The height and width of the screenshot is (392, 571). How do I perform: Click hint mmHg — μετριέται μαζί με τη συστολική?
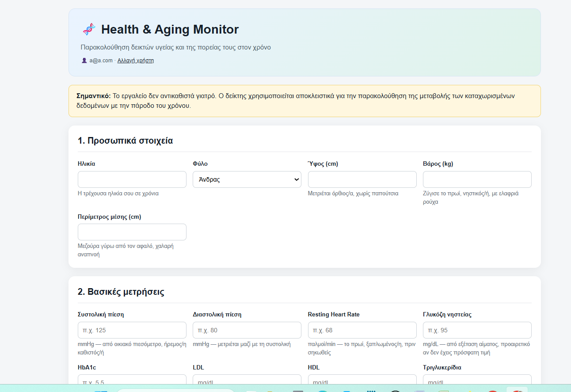242,344
